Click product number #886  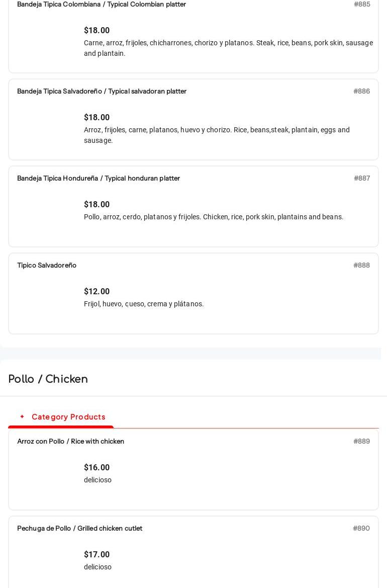click(361, 91)
